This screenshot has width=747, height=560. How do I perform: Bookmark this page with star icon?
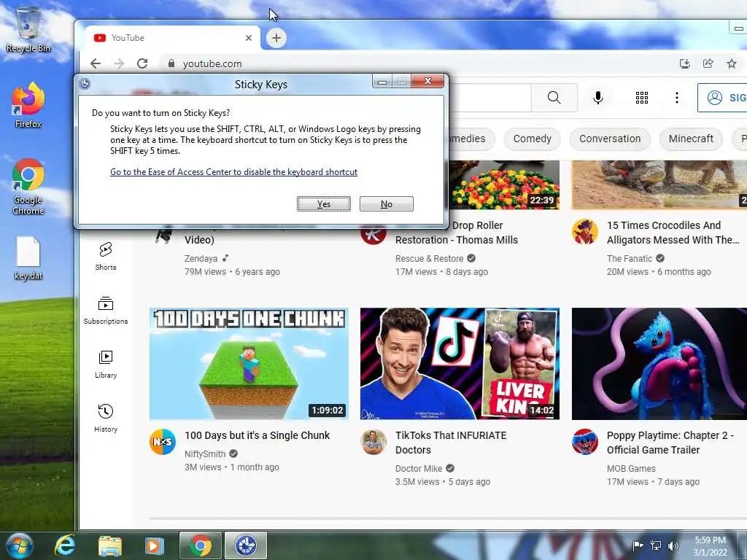(x=732, y=63)
